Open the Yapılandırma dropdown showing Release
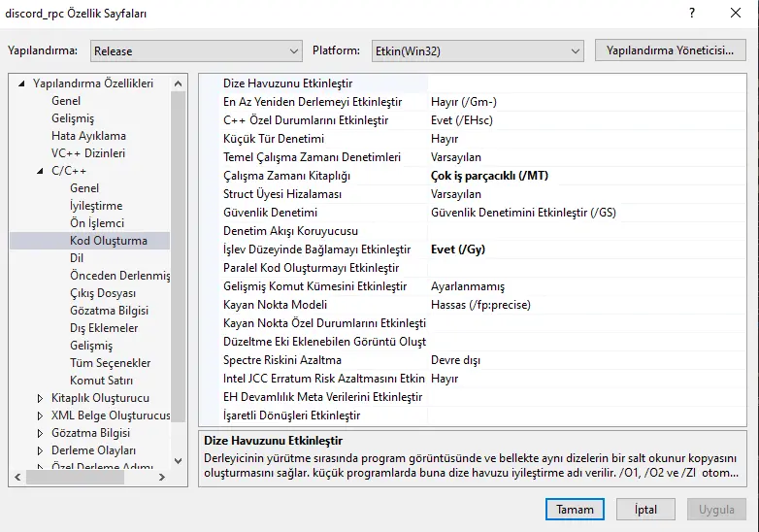 pyautogui.click(x=196, y=50)
